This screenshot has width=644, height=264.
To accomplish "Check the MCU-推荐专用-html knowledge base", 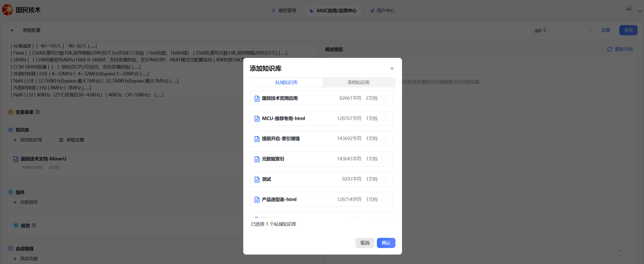I will (384, 118).
